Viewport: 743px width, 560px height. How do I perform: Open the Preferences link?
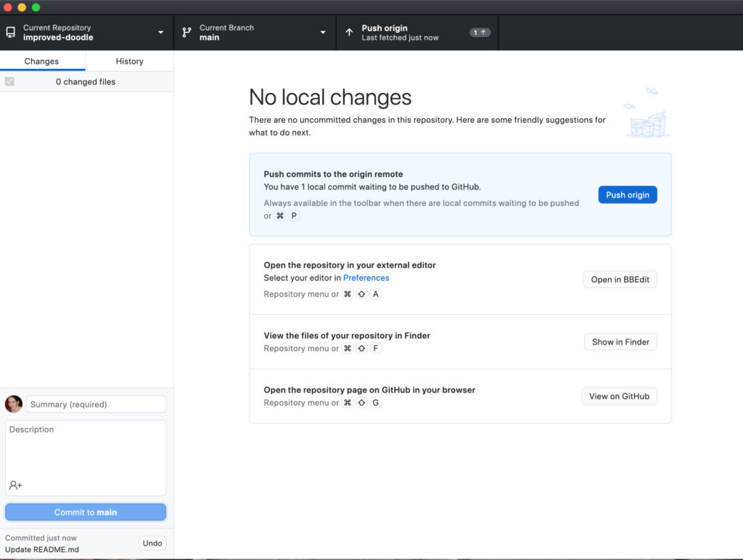pos(366,278)
